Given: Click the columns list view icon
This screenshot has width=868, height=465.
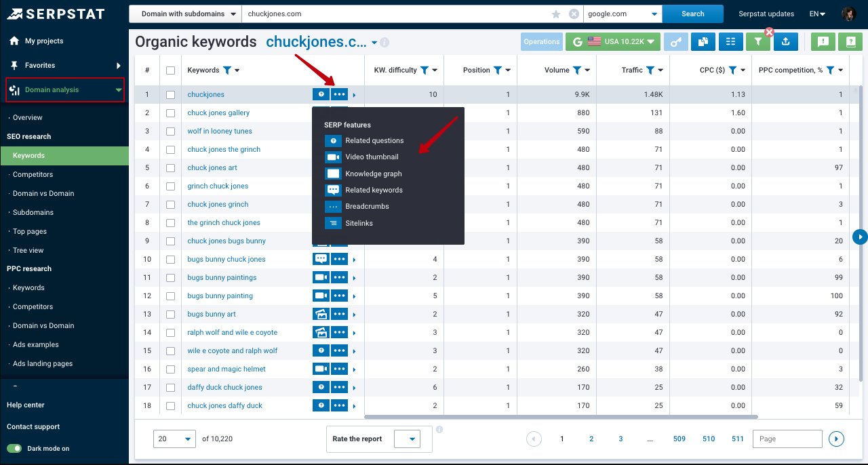Looking at the screenshot, I should coord(730,41).
